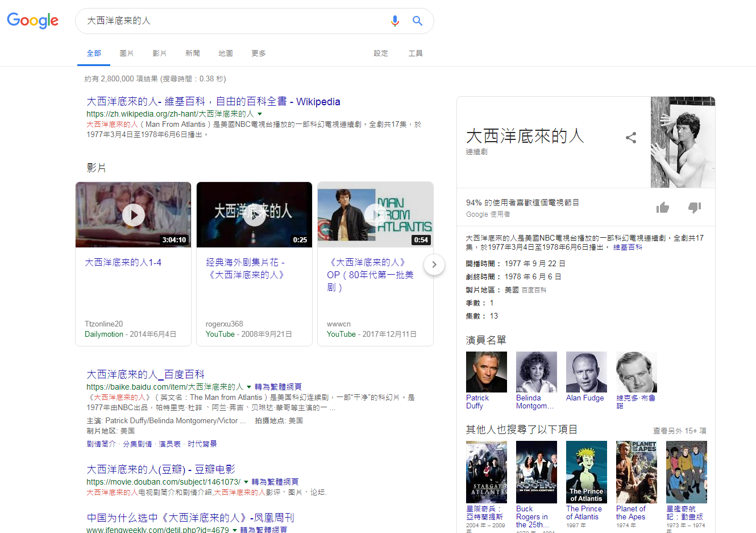Image resolution: width=756 pixels, height=533 pixels.
Task: Switch to the 新聞 news tab
Action: tap(192, 53)
